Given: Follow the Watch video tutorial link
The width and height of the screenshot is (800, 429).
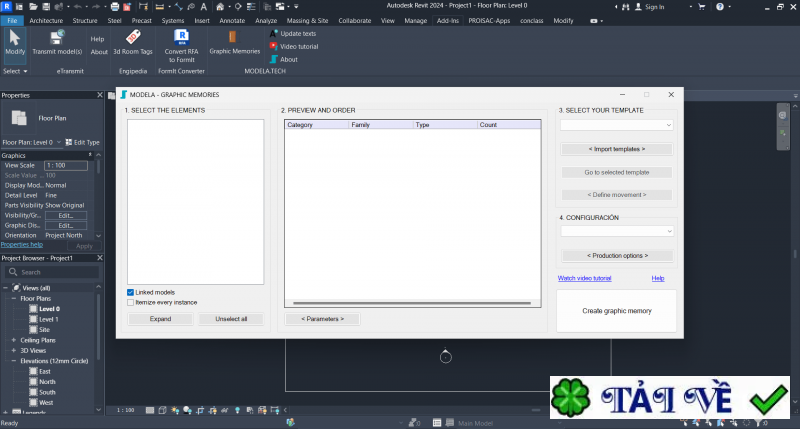Looking at the screenshot, I should point(584,278).
